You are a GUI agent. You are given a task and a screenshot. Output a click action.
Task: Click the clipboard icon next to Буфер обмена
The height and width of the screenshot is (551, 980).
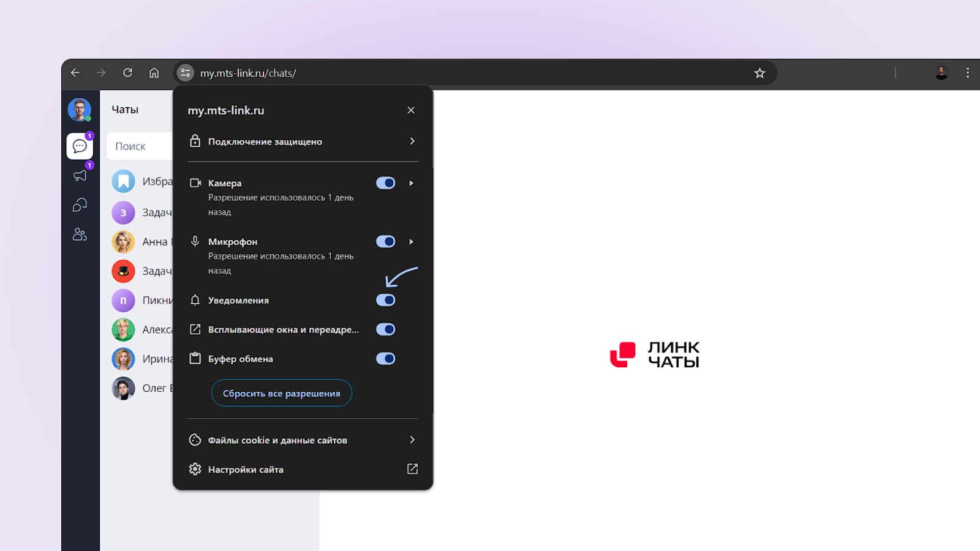pyautogui.click(x=195, y=358)
